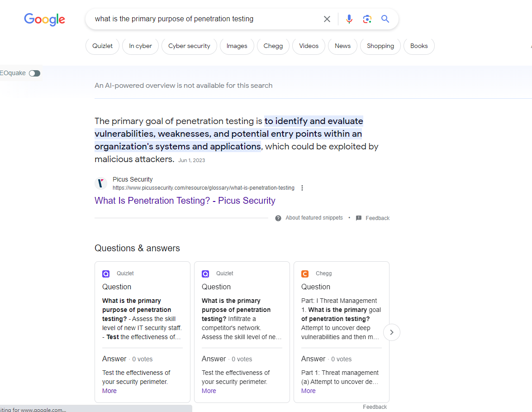Clear the search query with the X icon
Image resolution: width=532 pixels, height=412 pixels.
(327, 19)
